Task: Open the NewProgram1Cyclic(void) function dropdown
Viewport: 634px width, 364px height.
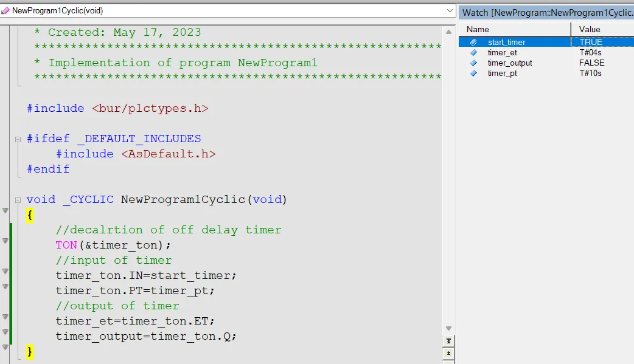Action: (450, 10)
